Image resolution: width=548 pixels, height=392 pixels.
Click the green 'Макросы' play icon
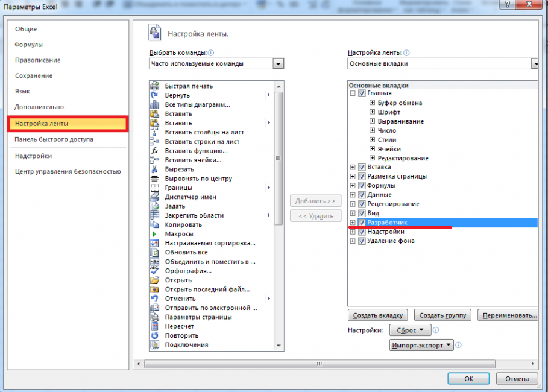point(154,234)
